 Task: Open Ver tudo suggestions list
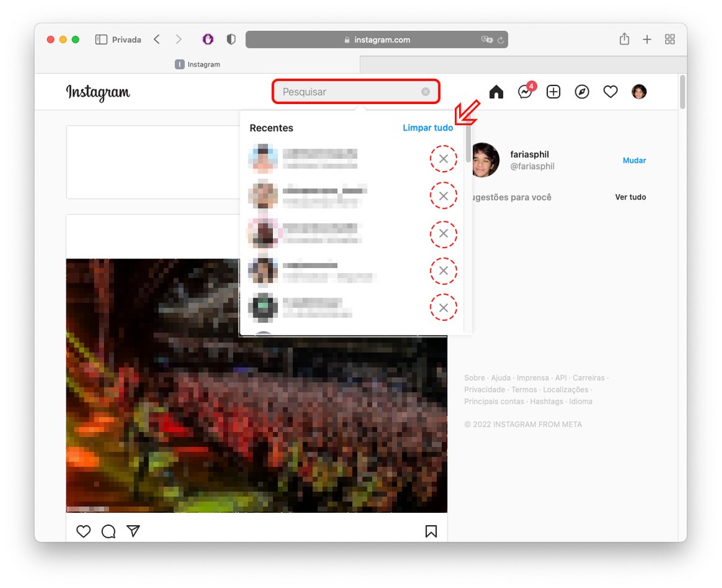pos(630,197)
